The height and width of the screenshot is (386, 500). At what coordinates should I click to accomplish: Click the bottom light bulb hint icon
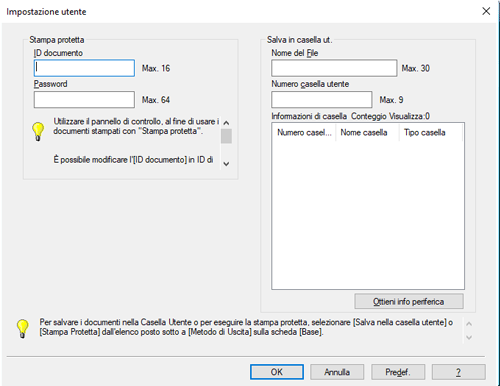pyautogui.click(x=23, y=329)
